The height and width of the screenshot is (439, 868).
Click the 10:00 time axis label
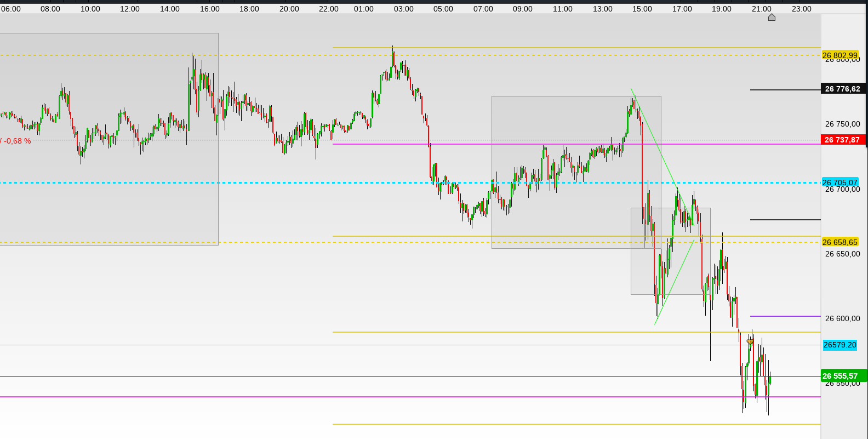click(x=90, y=9)
